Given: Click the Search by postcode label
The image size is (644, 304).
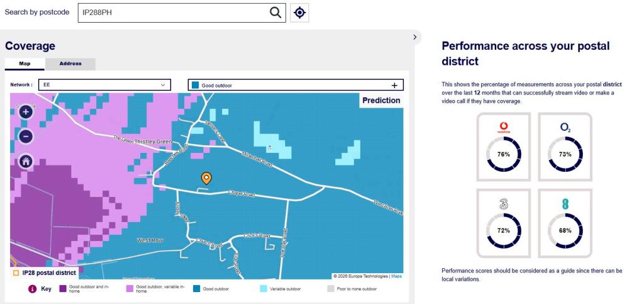Looking at the screenshot, I should [x=37, y=13].
